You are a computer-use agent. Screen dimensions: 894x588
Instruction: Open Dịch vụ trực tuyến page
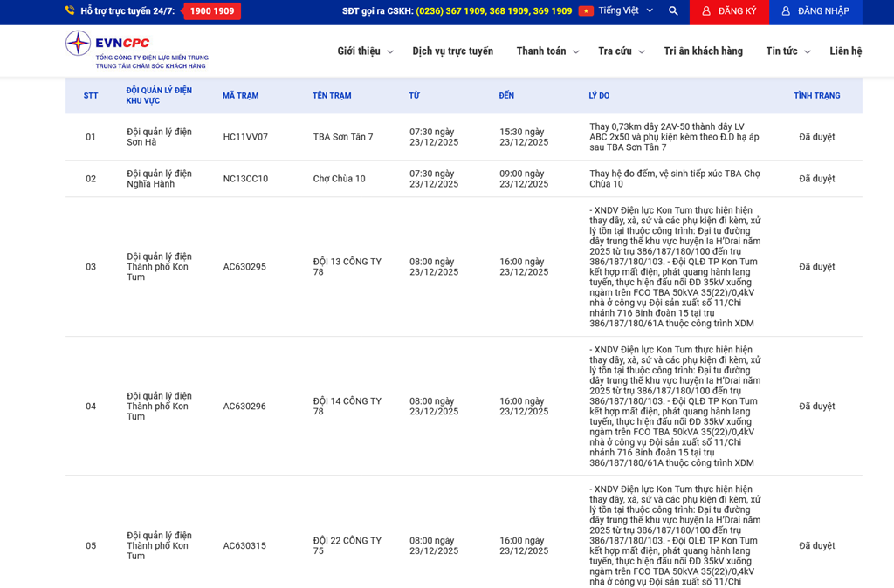[x=452, y=51]
